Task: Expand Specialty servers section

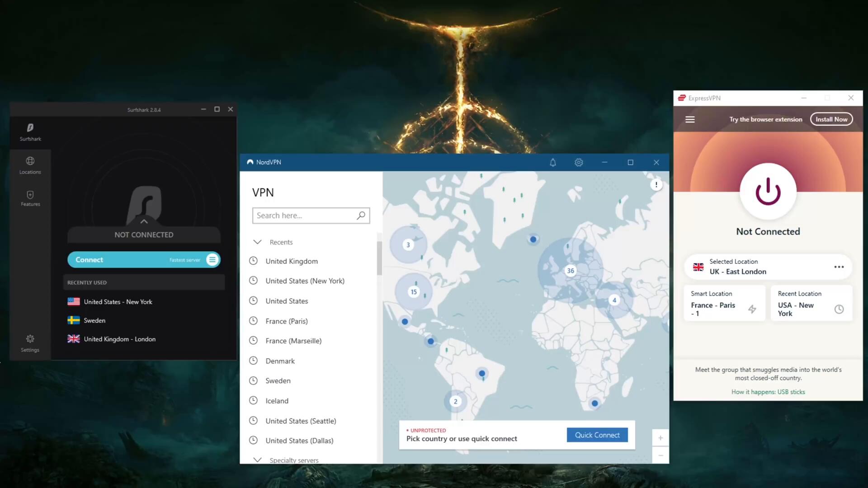Action: [257, 460]
